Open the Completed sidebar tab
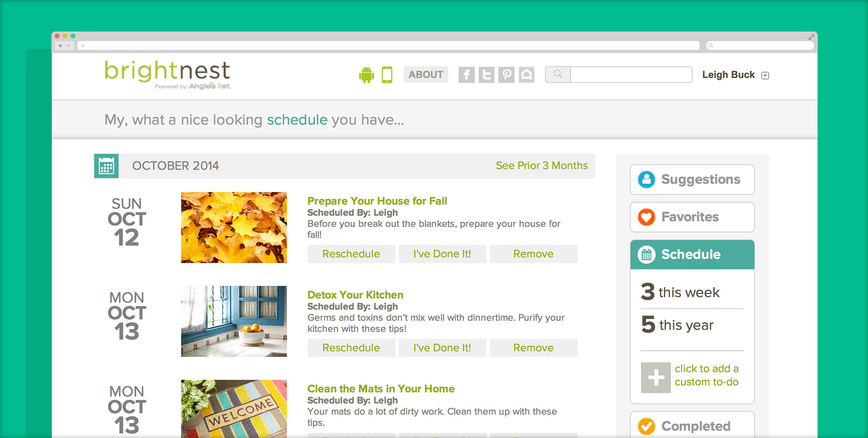Image resolution: width=868 pixels, height=438 pixels. (692, 425)
